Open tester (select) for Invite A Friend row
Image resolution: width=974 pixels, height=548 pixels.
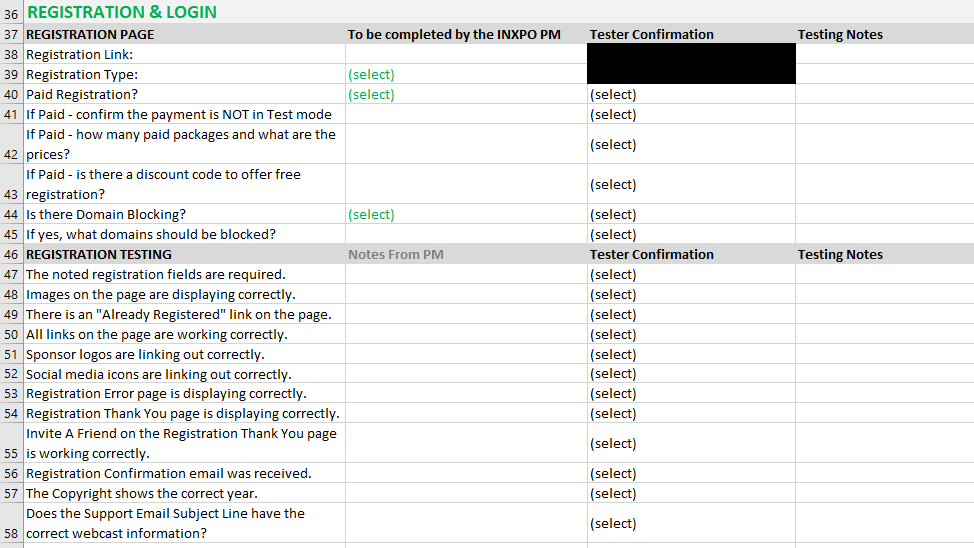click(613, 444)
